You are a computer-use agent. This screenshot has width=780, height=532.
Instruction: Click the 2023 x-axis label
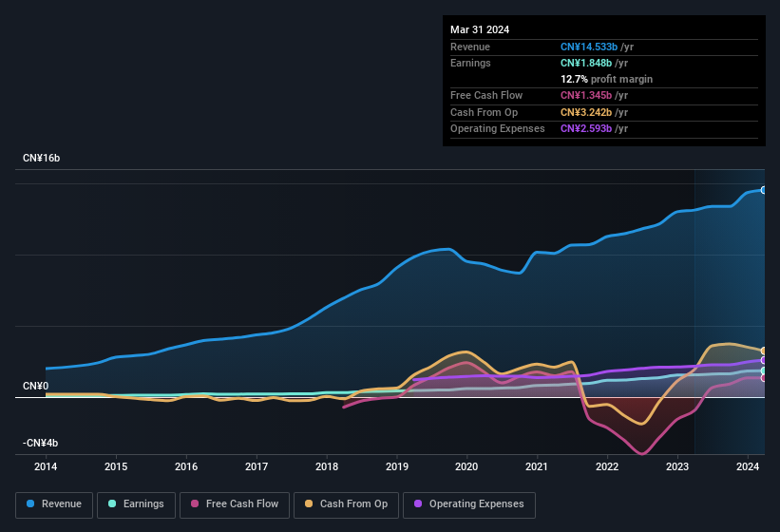point(677,466)
